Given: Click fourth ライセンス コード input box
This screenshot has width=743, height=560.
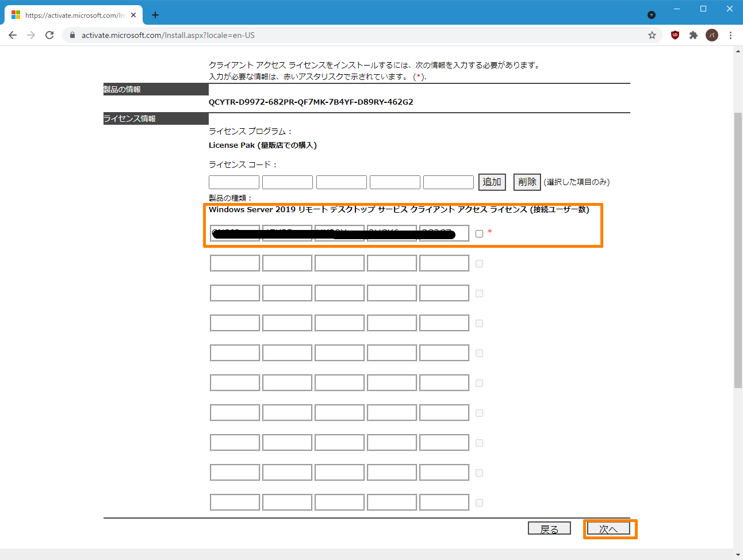Looking at the screenshot, I should (395, 182).
